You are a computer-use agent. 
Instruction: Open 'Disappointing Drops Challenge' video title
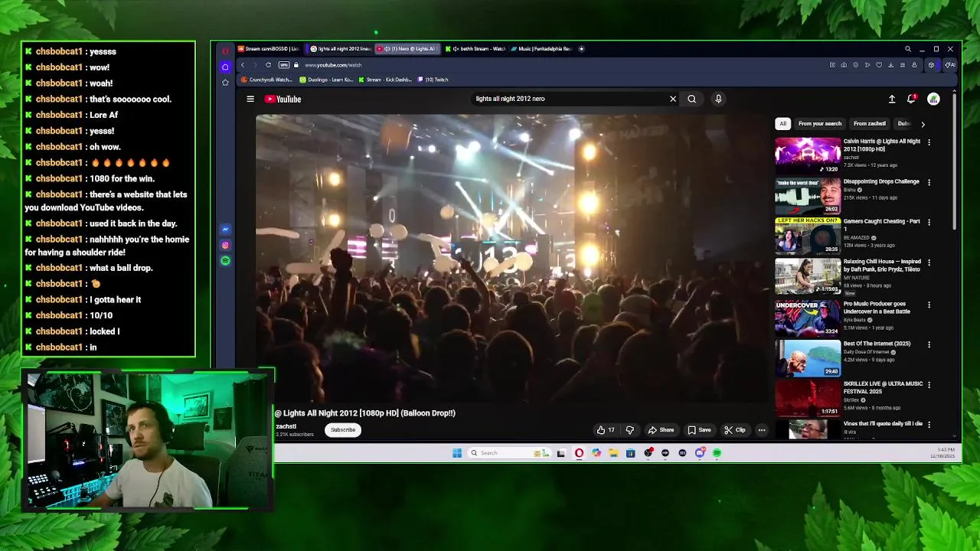pyautogui.click(x=881, y=181)
